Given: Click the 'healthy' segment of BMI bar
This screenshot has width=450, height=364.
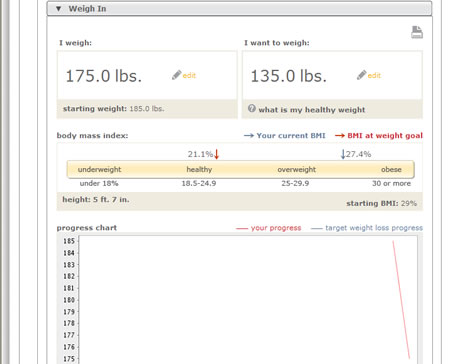Looking at the screenshot, I should [x=199, y=169].
